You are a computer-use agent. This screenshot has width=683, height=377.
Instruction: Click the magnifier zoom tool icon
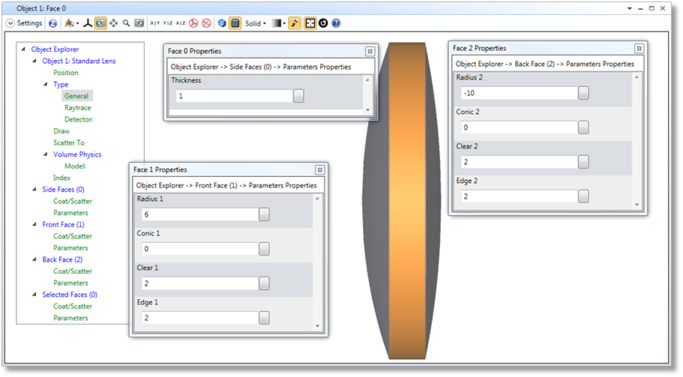coord(126,23)
